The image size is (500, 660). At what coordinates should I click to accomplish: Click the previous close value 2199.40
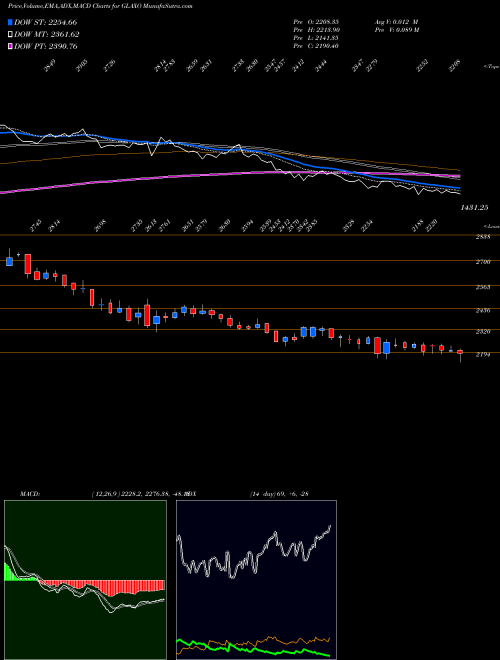click(x=326, y=46)
